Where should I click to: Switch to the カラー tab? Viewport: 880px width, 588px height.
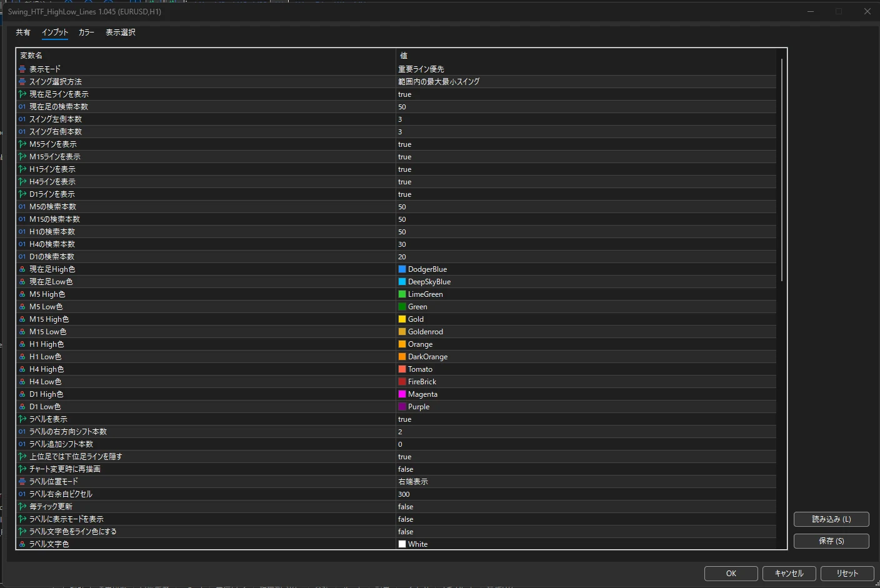point(86,32)
